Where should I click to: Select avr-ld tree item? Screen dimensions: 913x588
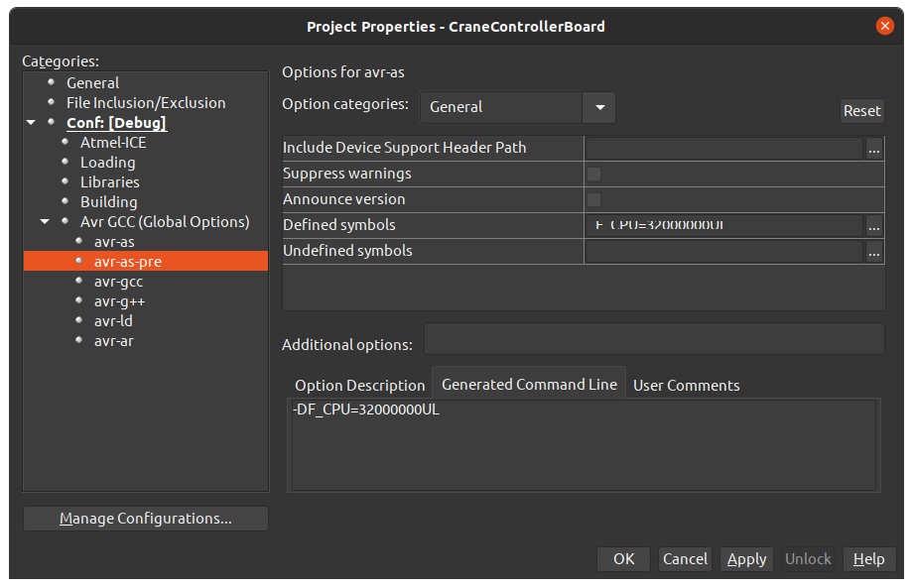tap(113, 321)
